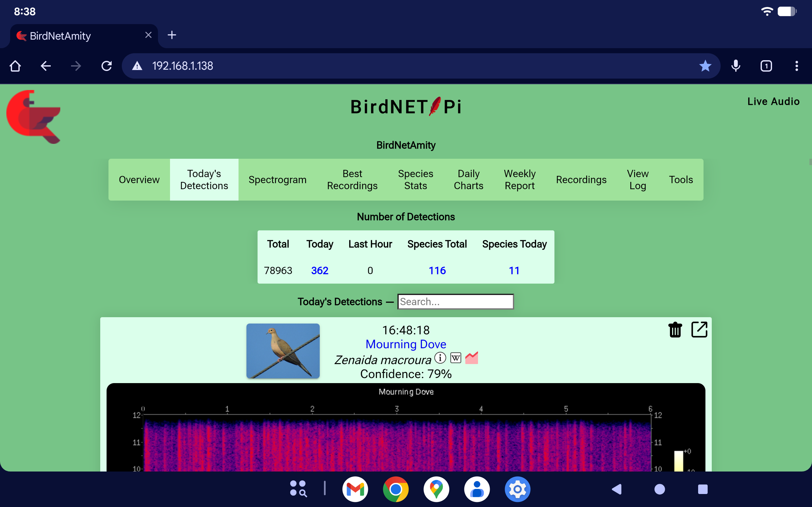Open the info icon beside Zenaida macroura

point(440,358)
